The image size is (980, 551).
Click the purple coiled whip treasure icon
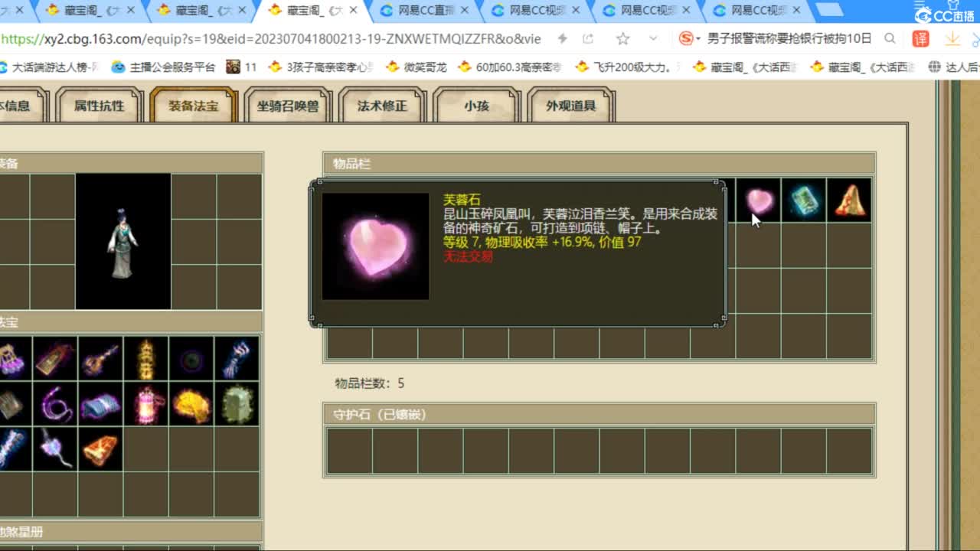(54, 404)
